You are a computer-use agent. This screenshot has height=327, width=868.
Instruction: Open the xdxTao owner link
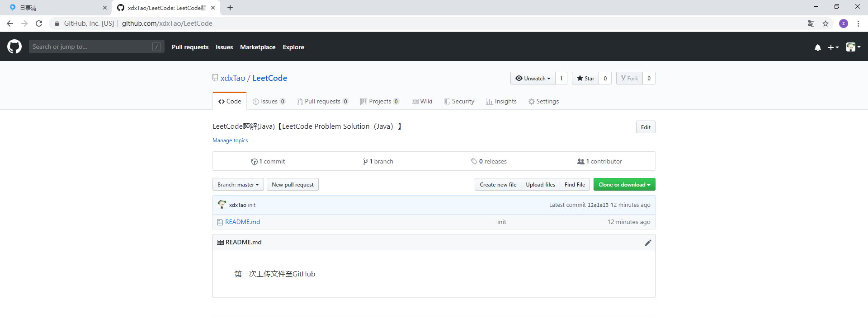[233, 78]
